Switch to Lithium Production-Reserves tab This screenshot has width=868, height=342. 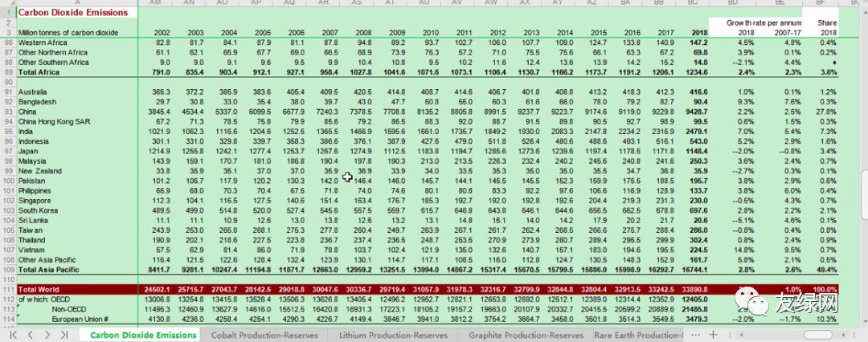click(393, 335)
